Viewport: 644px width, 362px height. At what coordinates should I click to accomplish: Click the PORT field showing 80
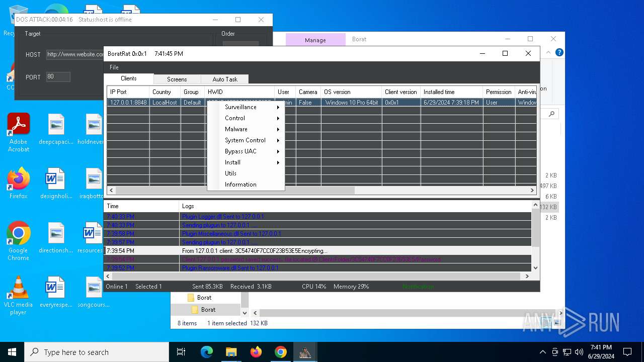tap(58, 77)
